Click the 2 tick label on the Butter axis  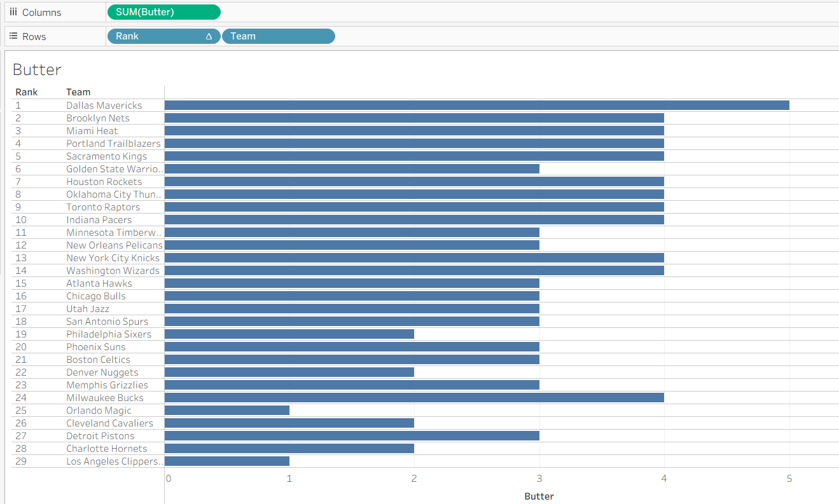coord(414,479)
